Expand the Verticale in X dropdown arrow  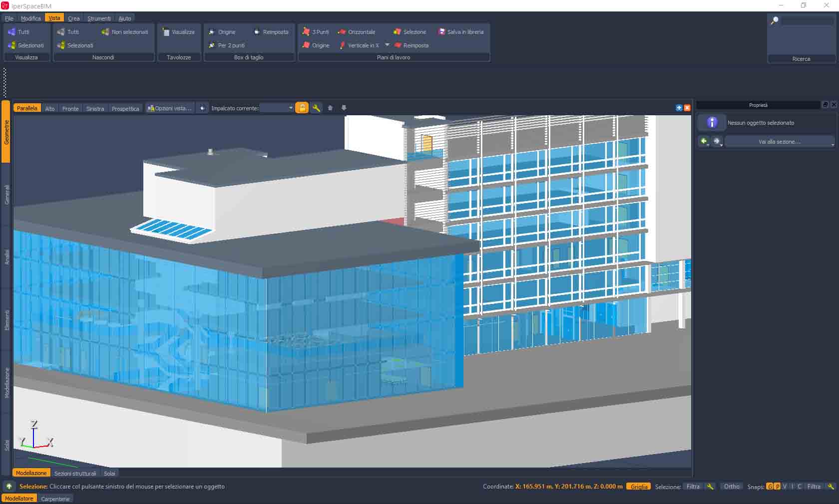point(387,45)
